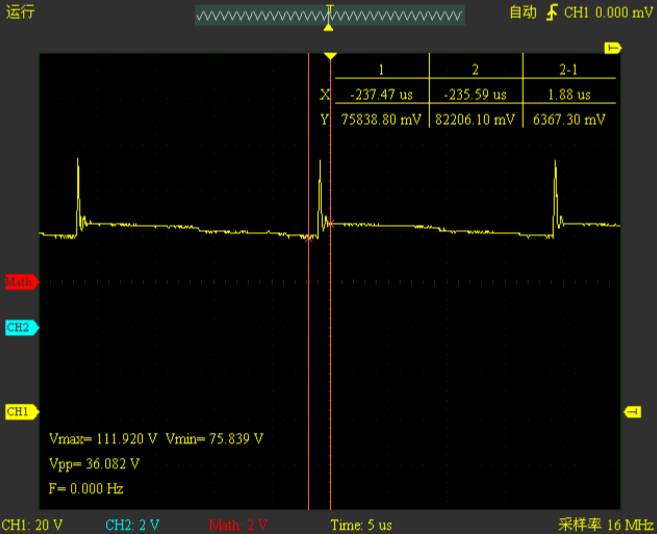Viewport: 657px width, 534px height.
Task: Click the yellow trigger level marker at top right
Action: [x=613, y=48]
